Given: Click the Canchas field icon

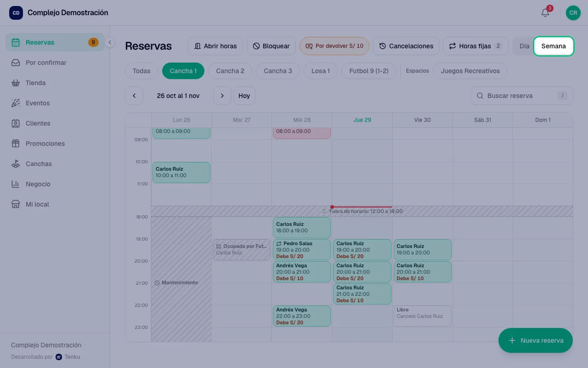Looking at the screenshot, I should click(x=16, y=164).
